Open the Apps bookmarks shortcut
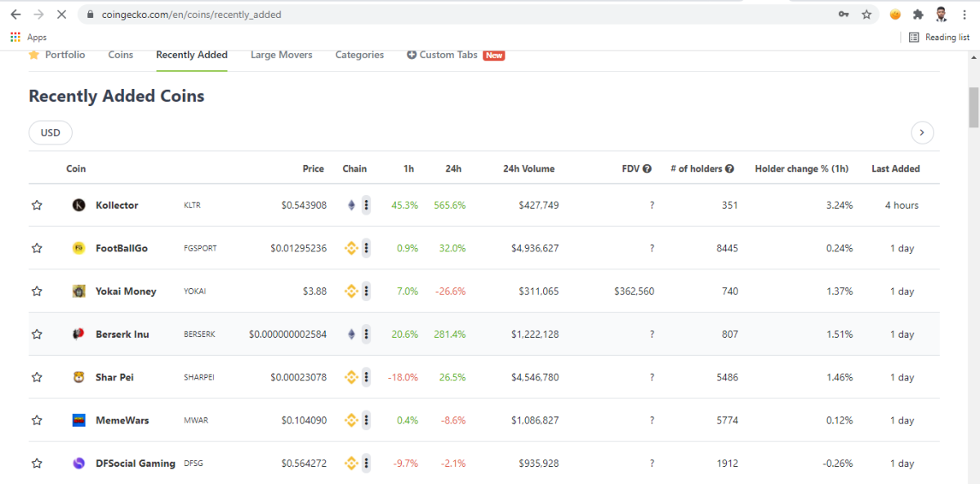This screenshot has height=484, width=980. [29, 37]
